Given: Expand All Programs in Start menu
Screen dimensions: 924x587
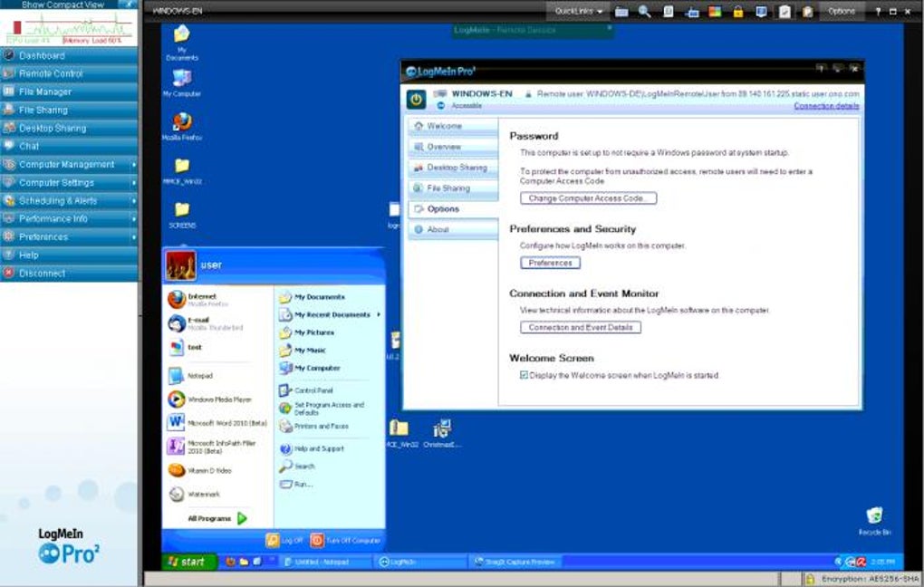Looking at the screenshot, I should coord(217,518).
